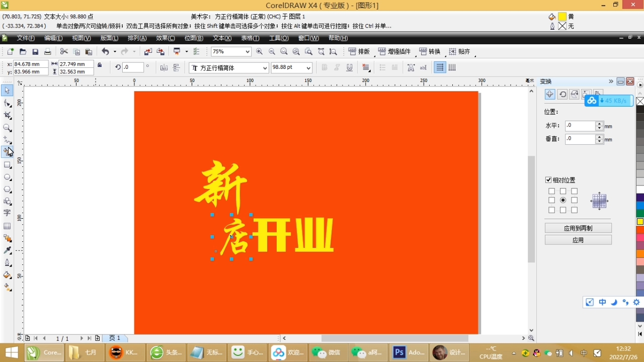Switch to the 页 1 page tab
Image resolution: width=644 pixels, height=362 pixels.
pyautogui.click(x=114, y=338)
